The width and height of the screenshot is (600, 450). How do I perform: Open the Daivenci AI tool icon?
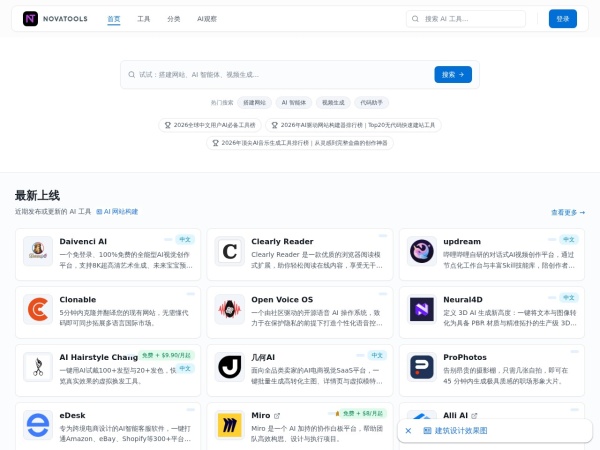pyautogui.click(x=38, y=251)
